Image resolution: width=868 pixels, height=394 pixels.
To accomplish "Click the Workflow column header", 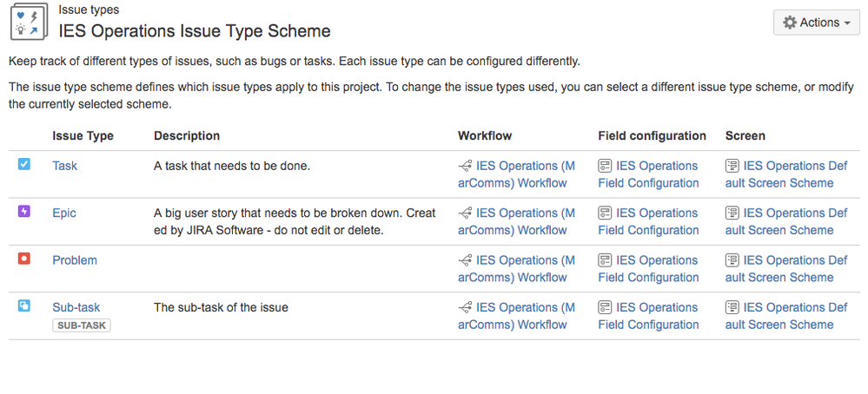I will (485, 135).
